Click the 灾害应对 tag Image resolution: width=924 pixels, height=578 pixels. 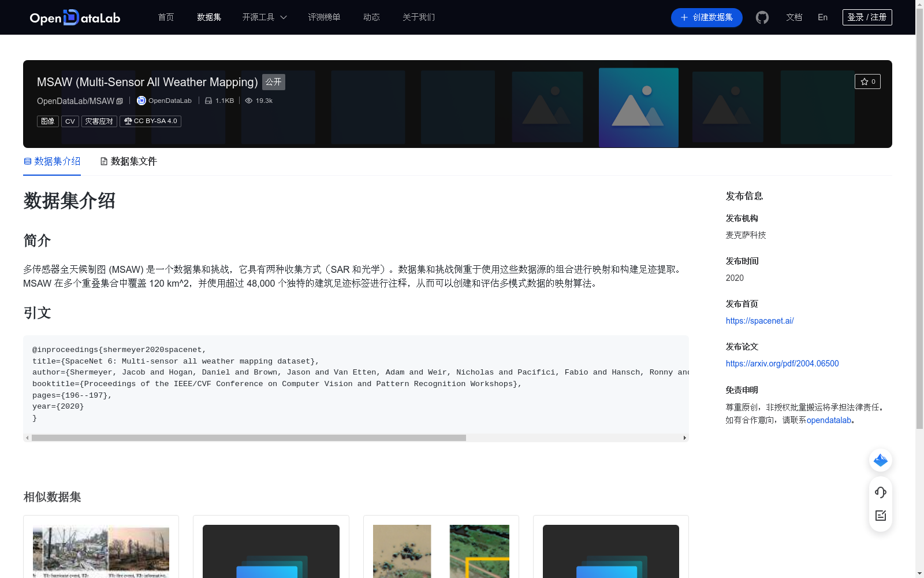pyautogui.click(x=99, y=121)
